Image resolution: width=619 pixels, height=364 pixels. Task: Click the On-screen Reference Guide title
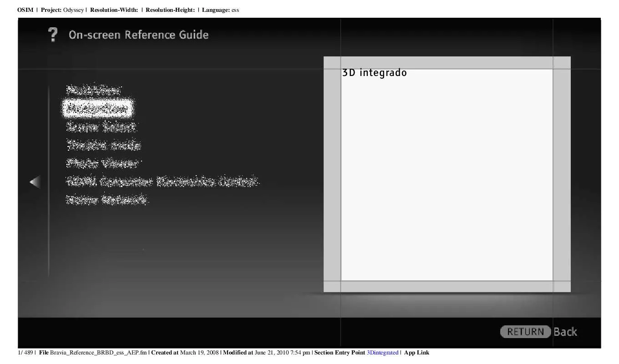tap(139, 35)
